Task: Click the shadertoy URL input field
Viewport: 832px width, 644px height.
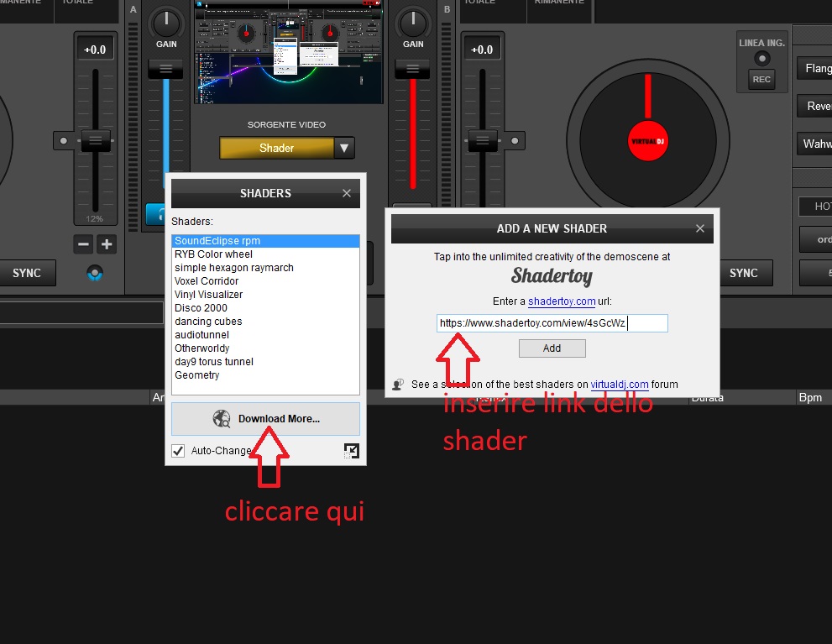Action: click(x=552, y=323)
